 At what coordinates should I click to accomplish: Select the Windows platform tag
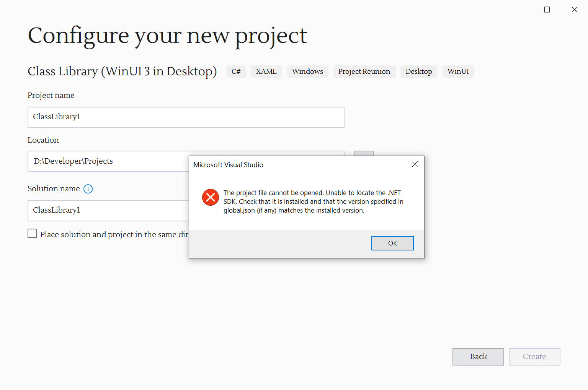tap(307, 71)
